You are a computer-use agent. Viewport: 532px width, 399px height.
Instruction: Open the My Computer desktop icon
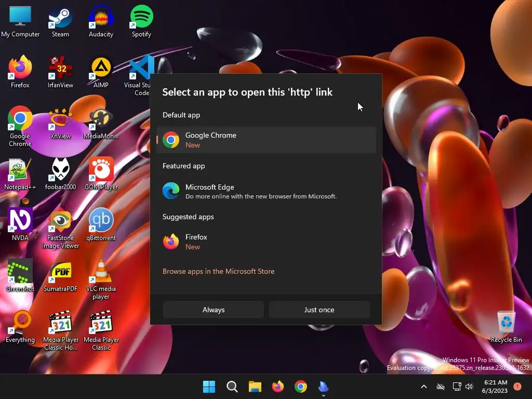coord(20,21)
